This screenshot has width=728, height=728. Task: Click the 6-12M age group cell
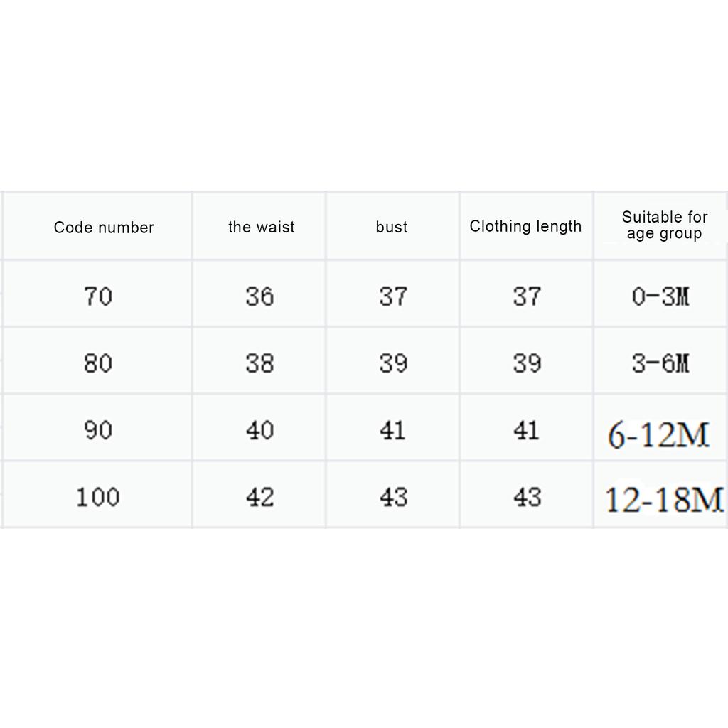point(659,434)
